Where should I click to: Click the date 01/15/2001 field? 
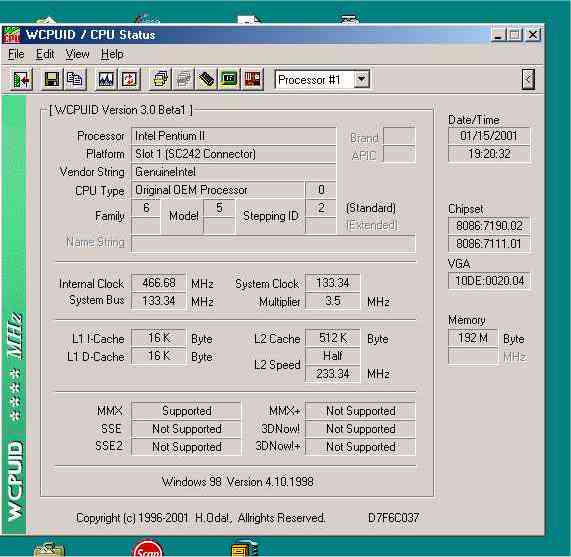click(489, 136)
